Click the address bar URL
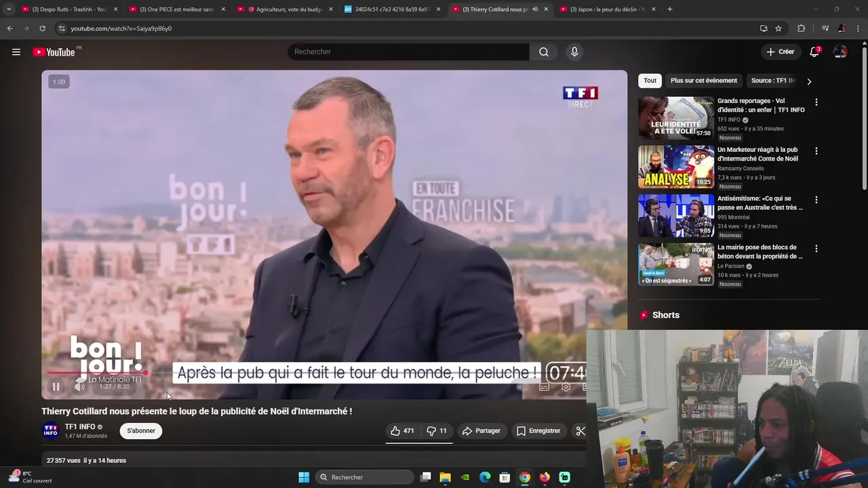 [x=121, y=28]
